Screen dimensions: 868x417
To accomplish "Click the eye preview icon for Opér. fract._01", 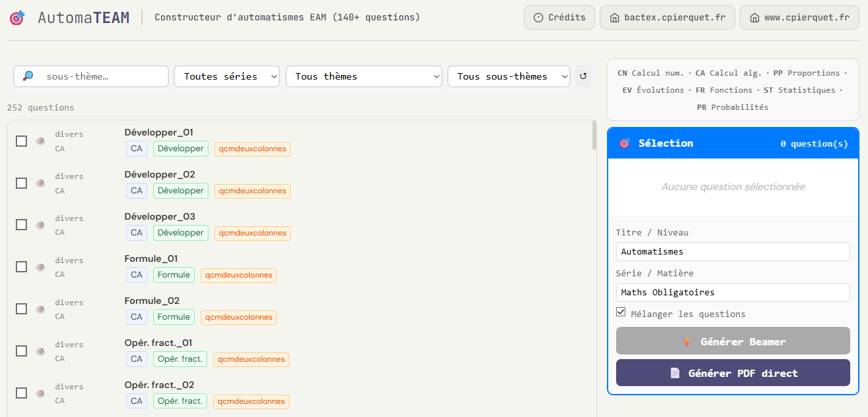I will [40, 351].
